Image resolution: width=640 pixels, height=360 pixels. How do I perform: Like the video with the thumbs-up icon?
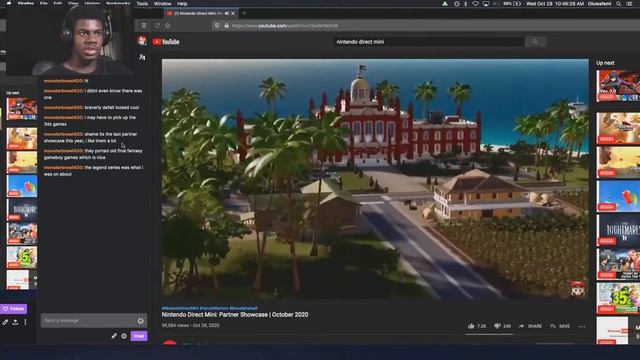(x=471, y=326)
